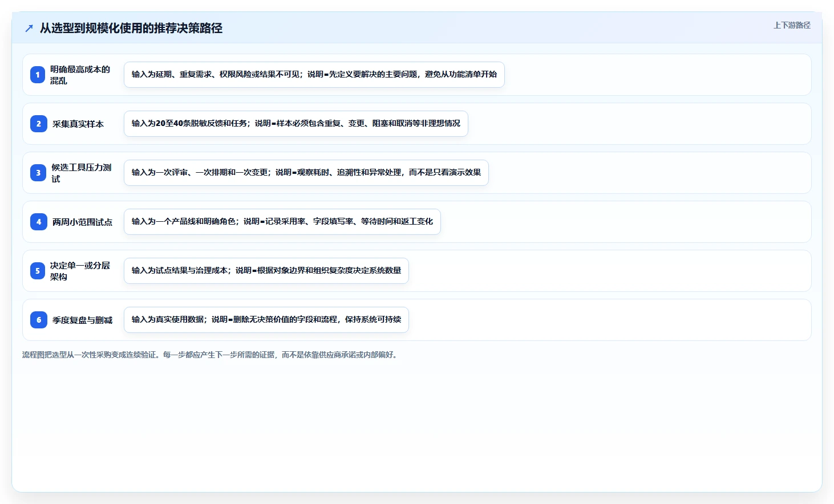Screen dimensions: 834x504
Task: Open the description box about 一次评审、一次排期
Action: (306, 173)
